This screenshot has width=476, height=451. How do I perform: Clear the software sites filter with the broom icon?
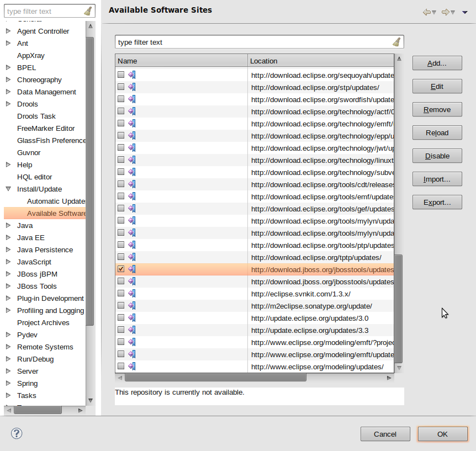click(x=396, y=42)
